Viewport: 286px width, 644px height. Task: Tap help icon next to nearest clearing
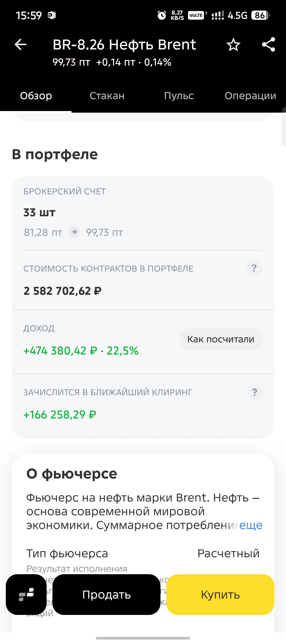tap(254, 392)
